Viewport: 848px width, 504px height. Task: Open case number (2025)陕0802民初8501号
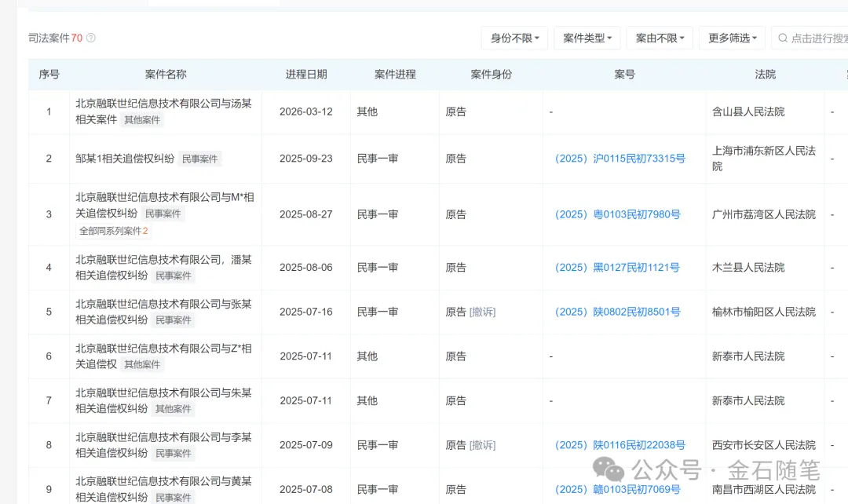click(x=618, y=312)
